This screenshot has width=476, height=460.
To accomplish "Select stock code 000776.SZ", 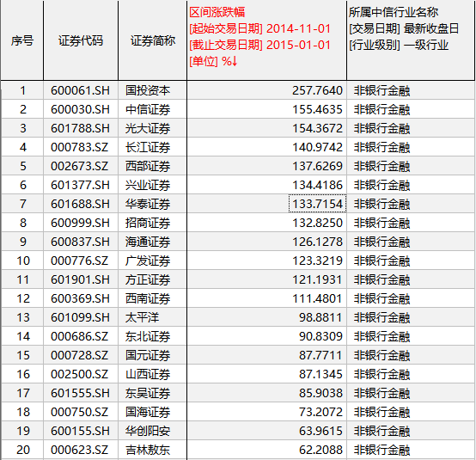I will tap(79, 261).
